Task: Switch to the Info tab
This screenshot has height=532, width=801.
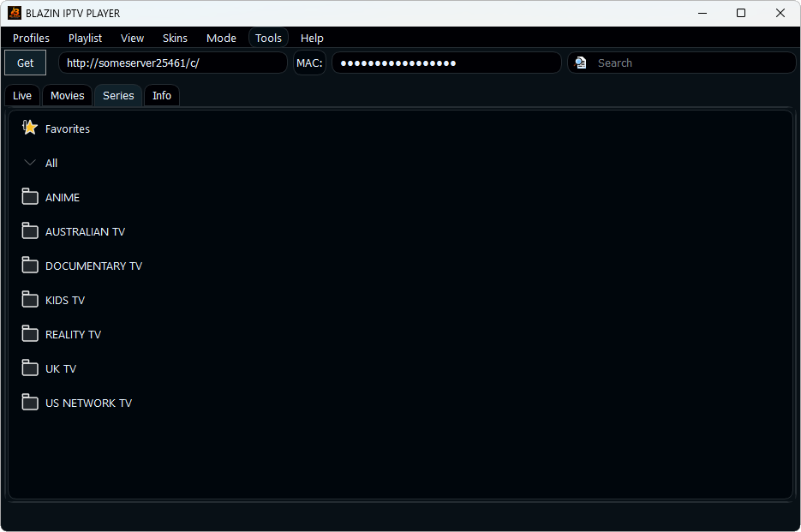Action: (162, 96)
